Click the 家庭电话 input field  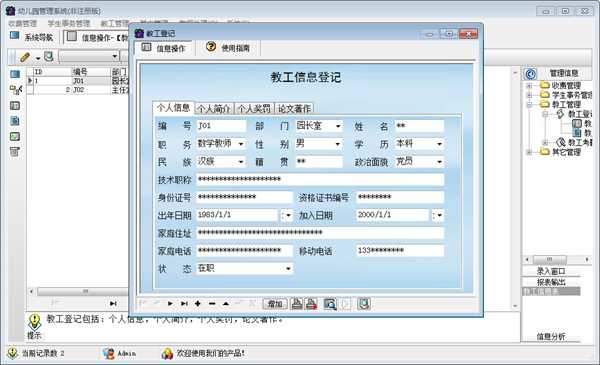(245, 251)
